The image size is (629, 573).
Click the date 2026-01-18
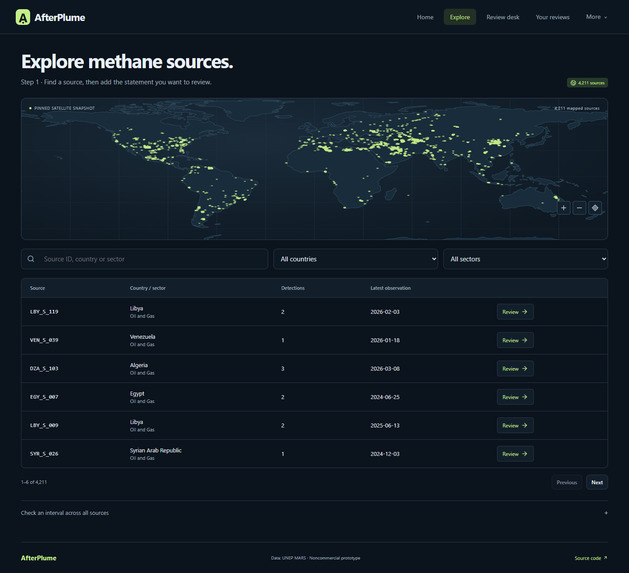click(x=385, y=340)
